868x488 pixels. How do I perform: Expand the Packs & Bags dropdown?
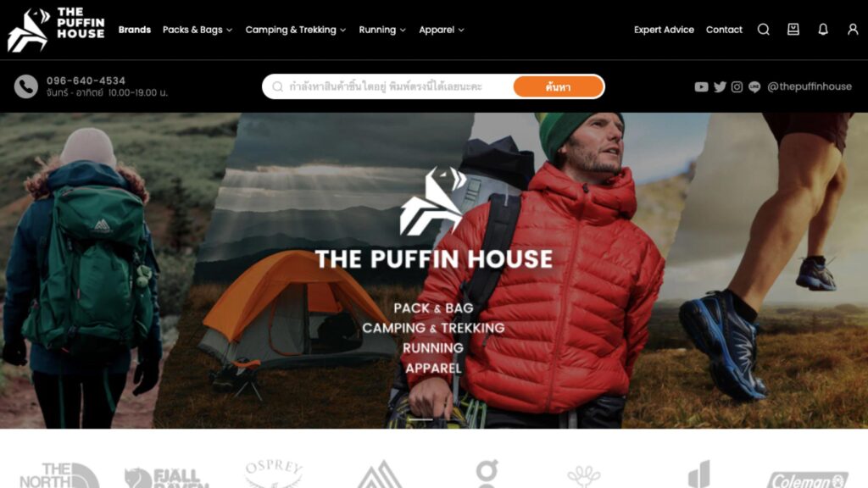pos(198,30)
